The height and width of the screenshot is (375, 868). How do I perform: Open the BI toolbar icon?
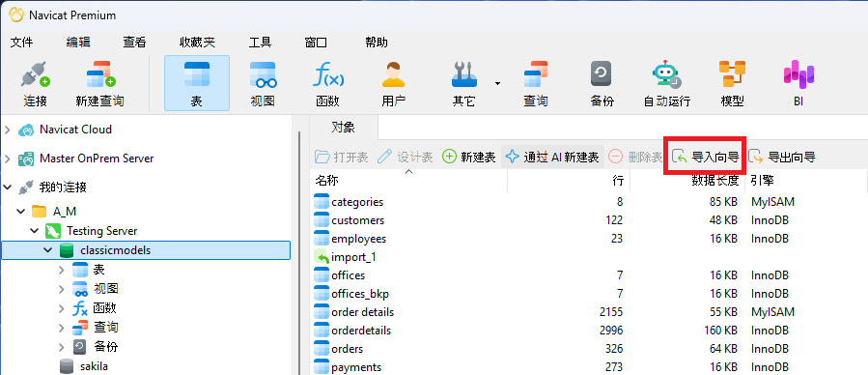[x=798, y=84]
